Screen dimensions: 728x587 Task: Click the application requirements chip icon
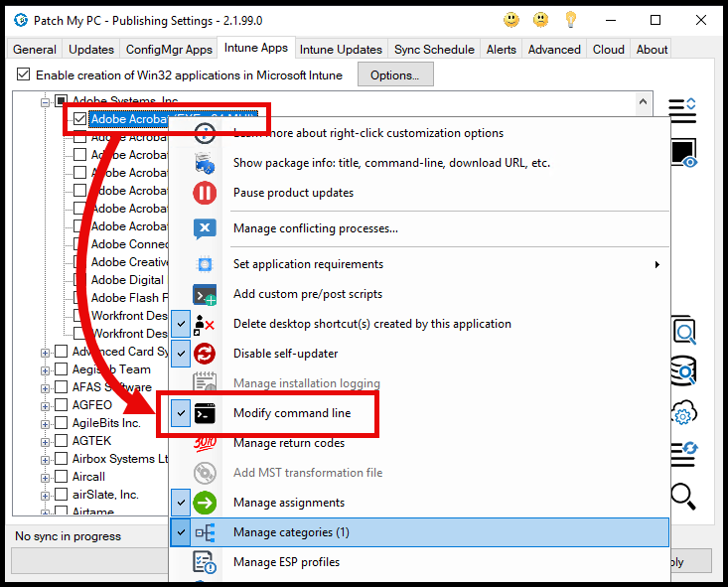click(205, 264)
